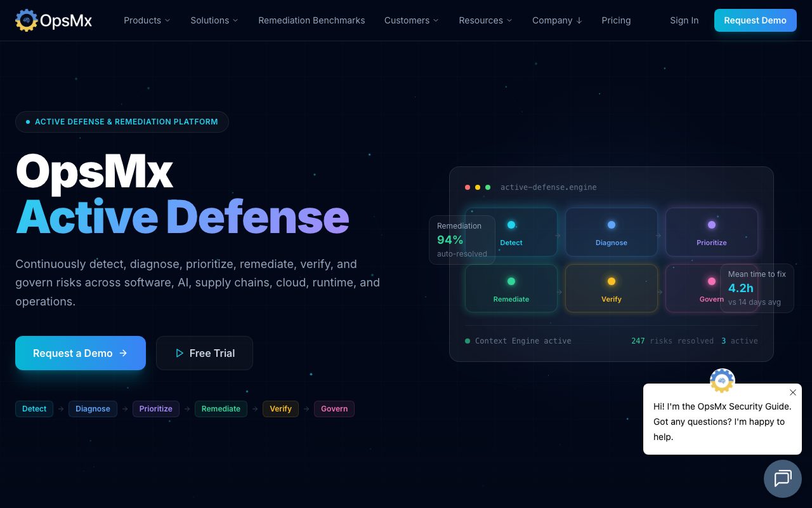Click the yellow window dot of active-defense.engine
Screen dimensions: 812x508
point(478,187)
